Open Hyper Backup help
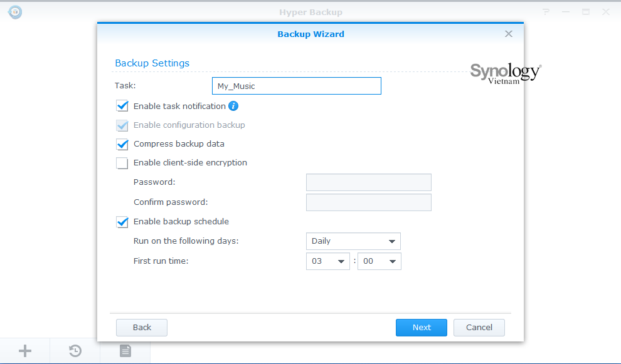Viewport: 621px width, 364px height. pyautogui.click(x=545, y=11)
